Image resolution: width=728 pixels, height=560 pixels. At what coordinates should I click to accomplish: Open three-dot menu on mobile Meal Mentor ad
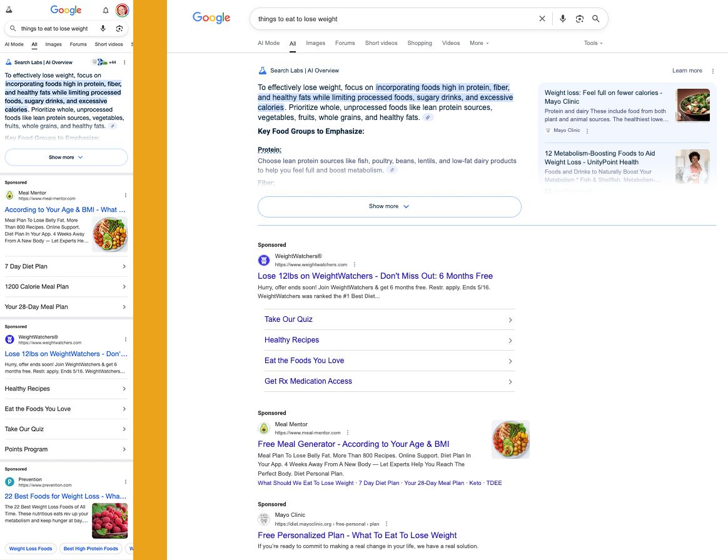tap(125, 196)
